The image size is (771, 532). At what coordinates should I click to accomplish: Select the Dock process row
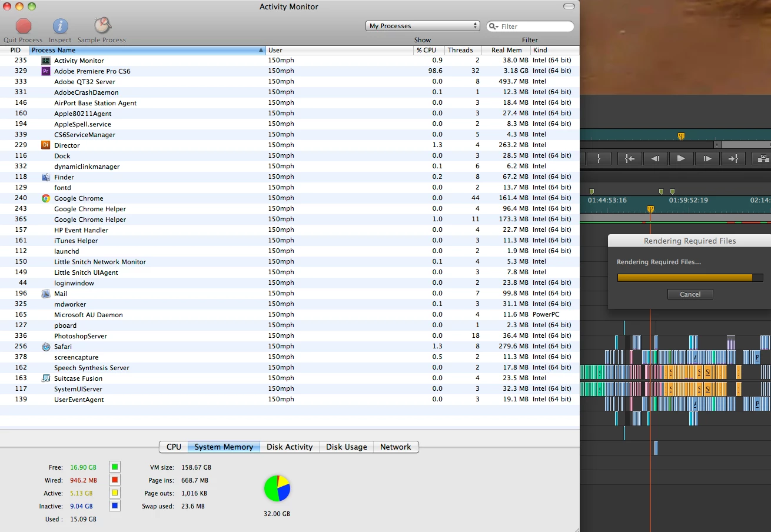click(290, 156)
